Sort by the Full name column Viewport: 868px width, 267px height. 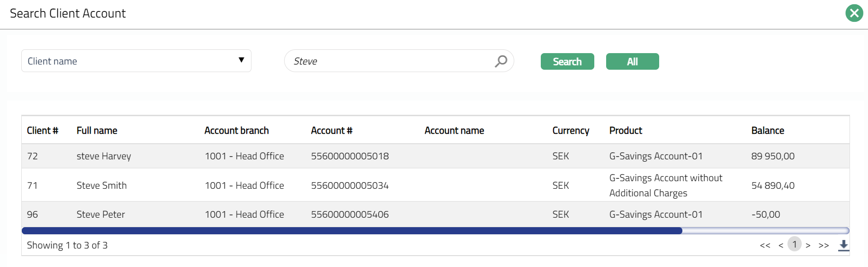point(97,130)
